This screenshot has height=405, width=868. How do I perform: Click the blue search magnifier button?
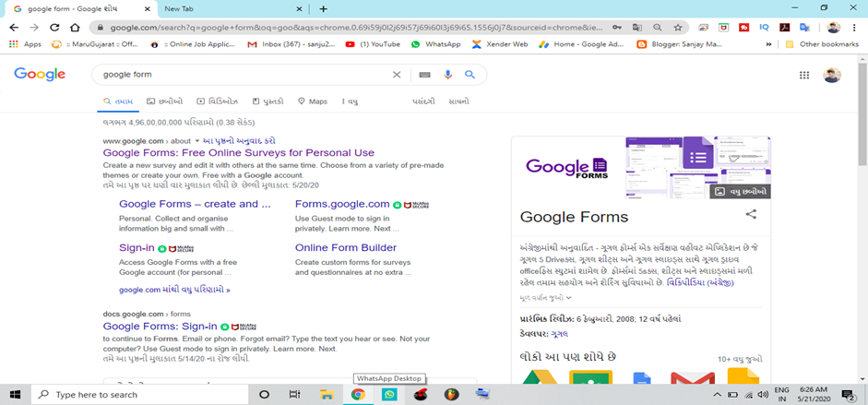(x=470, y=75)
